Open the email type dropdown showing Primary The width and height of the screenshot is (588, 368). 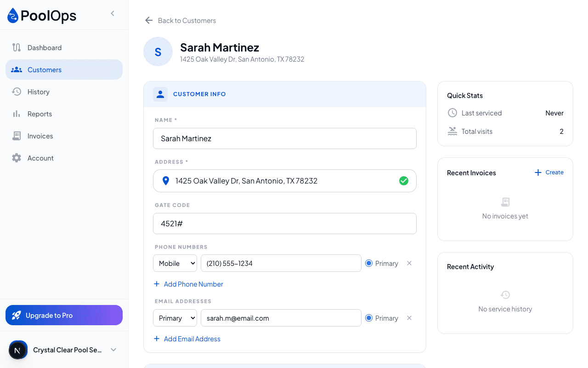(175, 318)
